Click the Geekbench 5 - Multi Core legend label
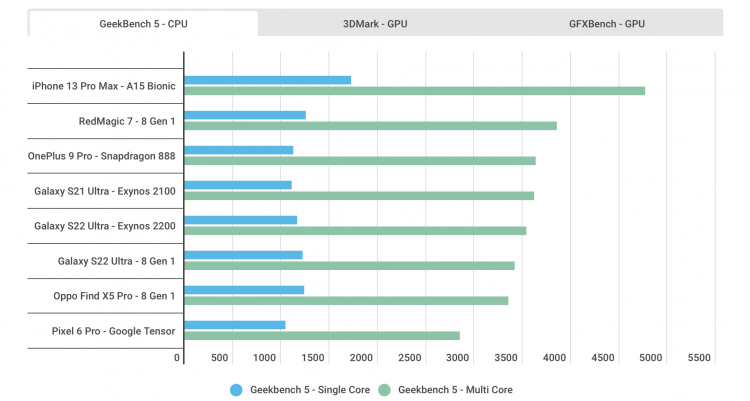Viewport: 750px width, 401px height. tap(455, 390)
